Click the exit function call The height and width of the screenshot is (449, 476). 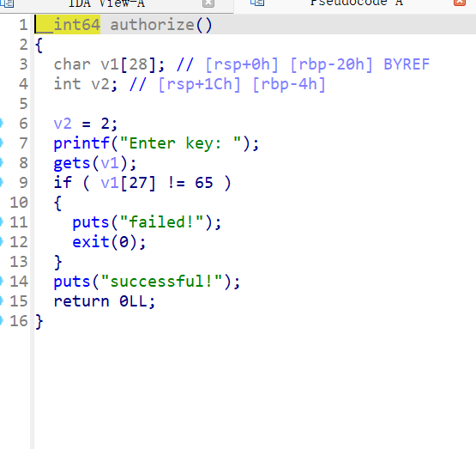(91, 242)
